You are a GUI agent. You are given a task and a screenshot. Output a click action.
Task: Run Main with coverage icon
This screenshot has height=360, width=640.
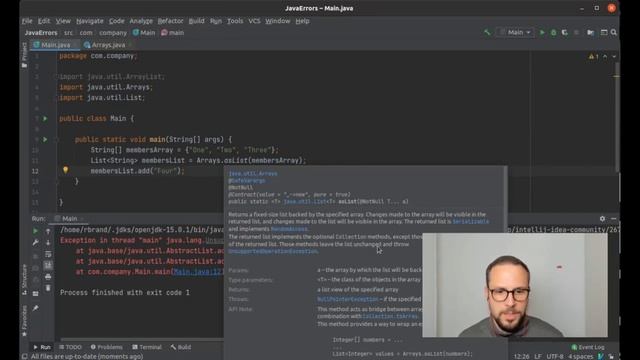coord(564,32)
